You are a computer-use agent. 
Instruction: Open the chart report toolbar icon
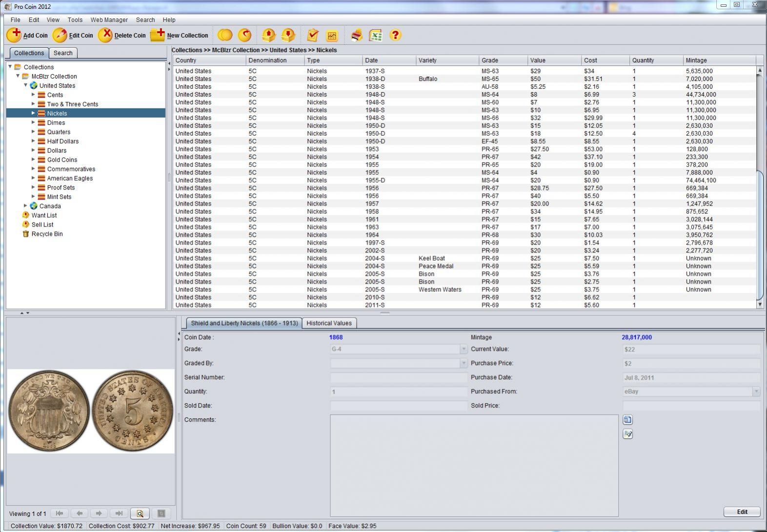coord(332,35)
